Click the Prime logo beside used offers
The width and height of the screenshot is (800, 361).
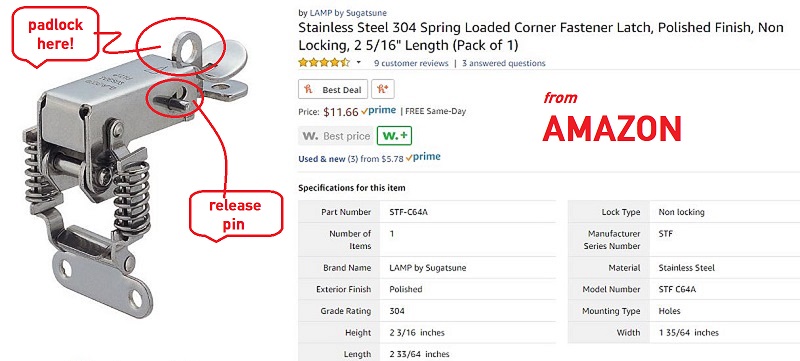click(x=423, y=158)
